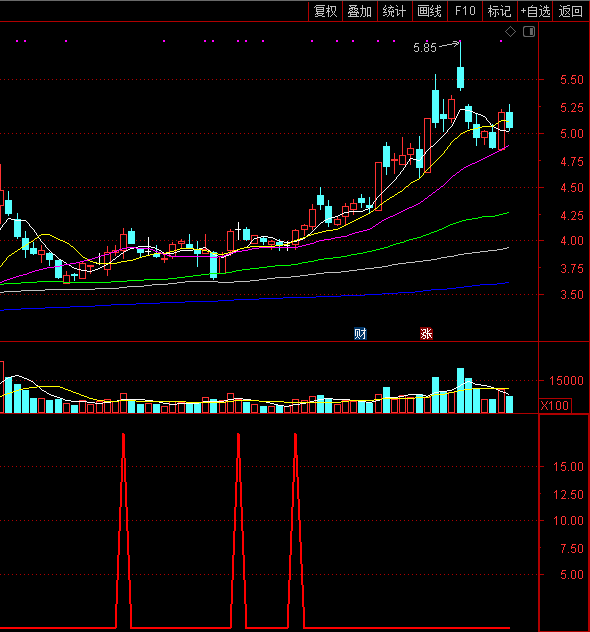Image resolution: width=590 pixels, height=632 pixels.
Task: Click the 7.50 indicator axis label
Action: click(572, 549)
